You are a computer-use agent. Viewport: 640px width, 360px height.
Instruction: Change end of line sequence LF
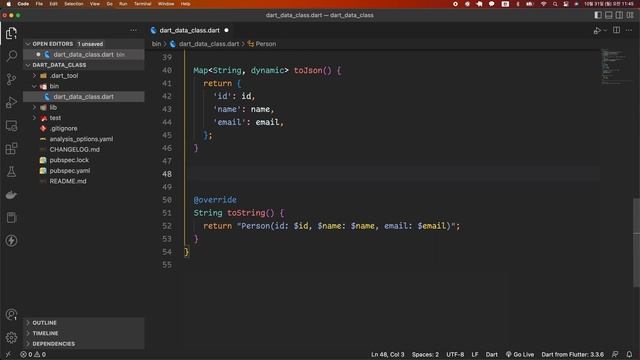click(x=475, y=354)
